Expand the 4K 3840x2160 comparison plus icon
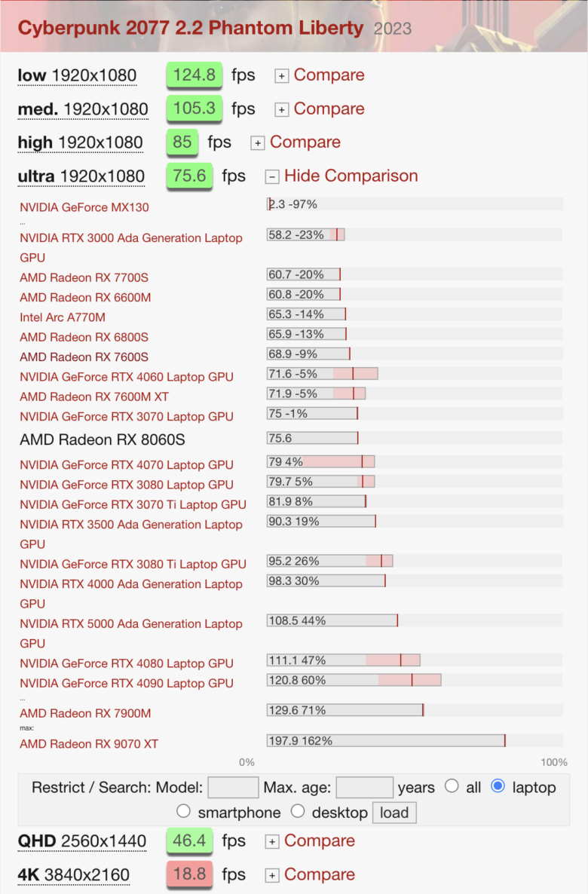 pos(272,874)
